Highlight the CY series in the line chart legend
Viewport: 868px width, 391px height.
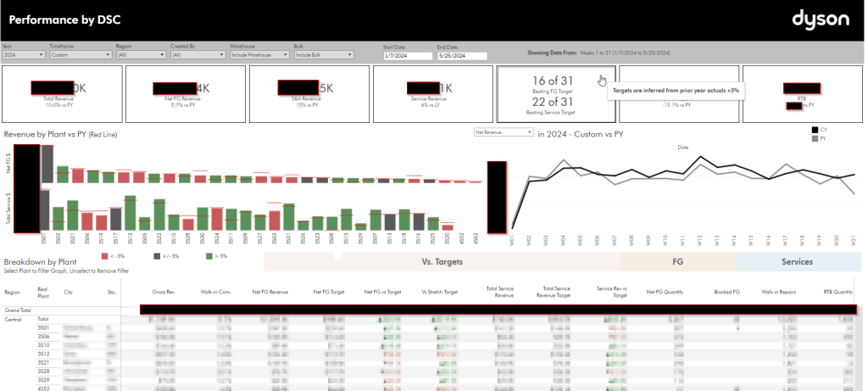tap(815, 130)
